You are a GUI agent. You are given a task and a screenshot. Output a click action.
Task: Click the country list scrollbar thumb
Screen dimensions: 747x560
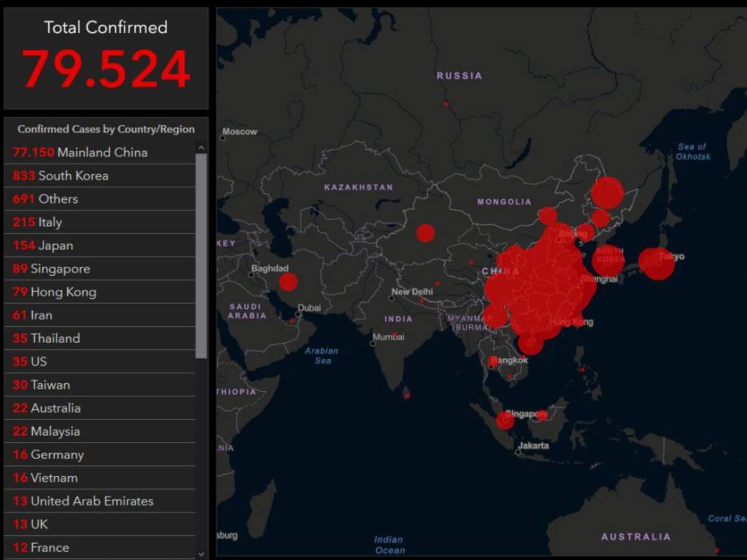pos(201,255)
